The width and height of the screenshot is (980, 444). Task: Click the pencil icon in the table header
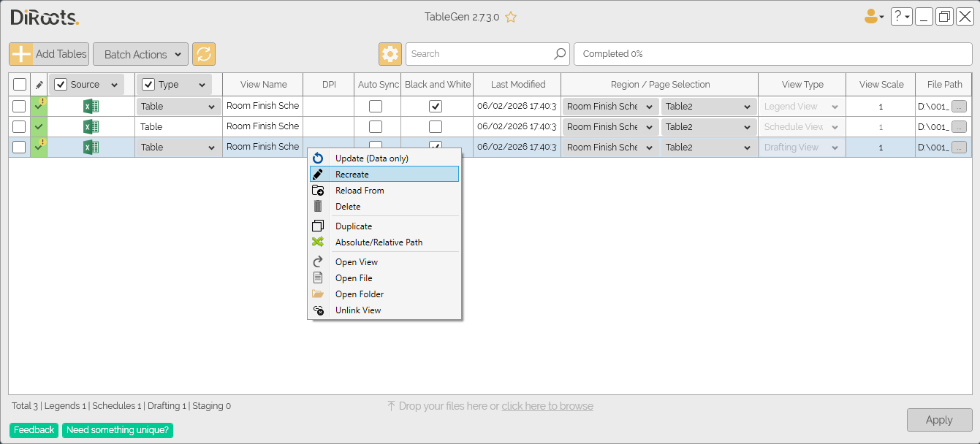point(39,84)
